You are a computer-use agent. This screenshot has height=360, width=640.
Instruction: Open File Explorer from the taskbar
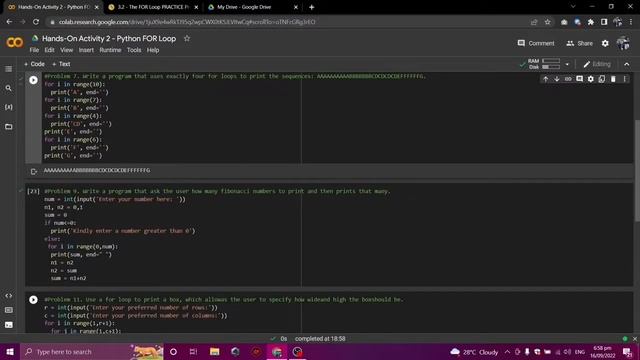point(214,352)
